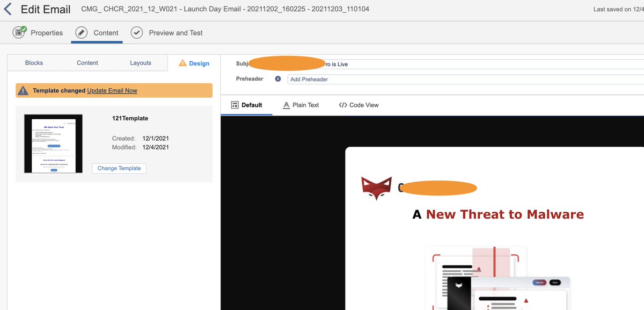Click the warning triangle in the Template changed banner

pos(23,90)
